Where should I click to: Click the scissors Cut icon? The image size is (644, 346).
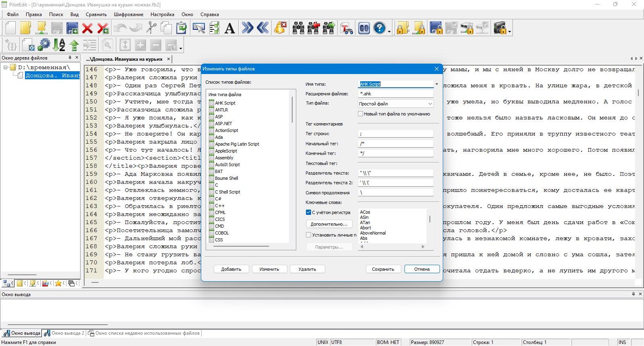pos(151,28)
